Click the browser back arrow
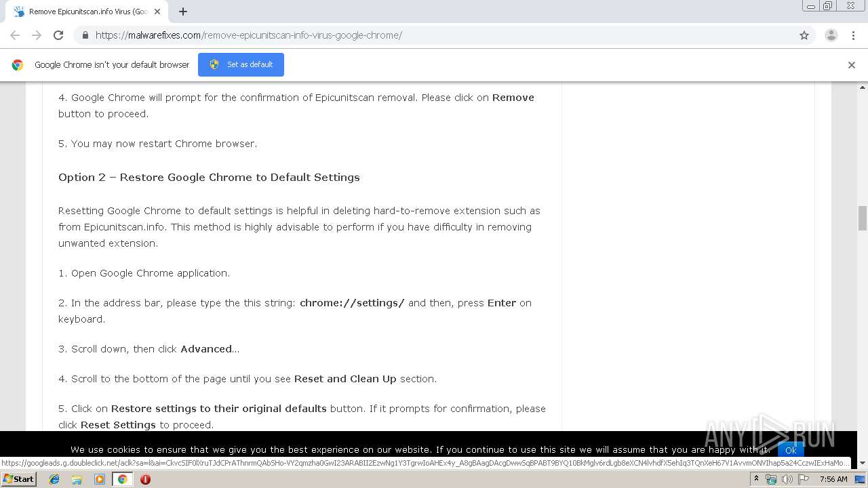This screenshot has height=488, width=868. click(15, 35)
